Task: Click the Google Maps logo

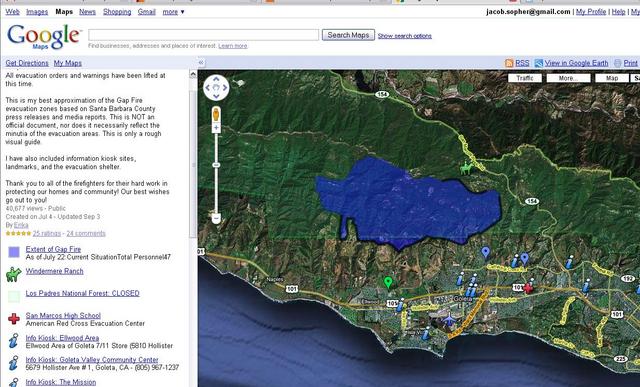Action: point(44,37)
